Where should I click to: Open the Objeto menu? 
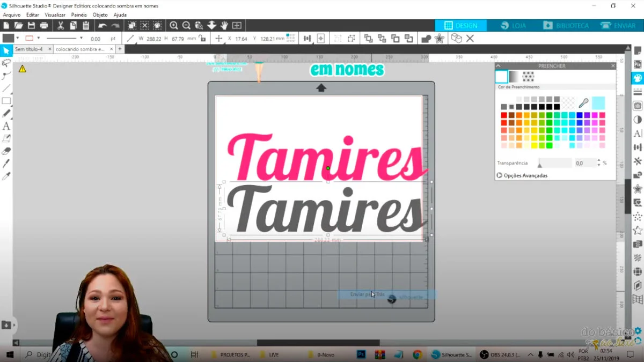pyautogui.click(x=100, y=15)
